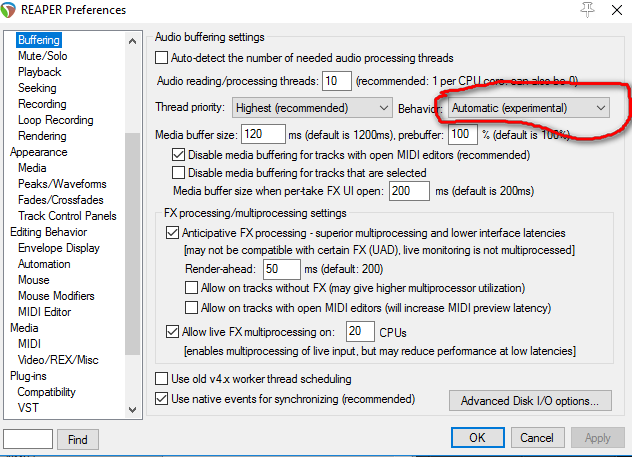632x457 pixels.
Task: Enable disable media buffering for selected tracks
Action: point(178,172)
